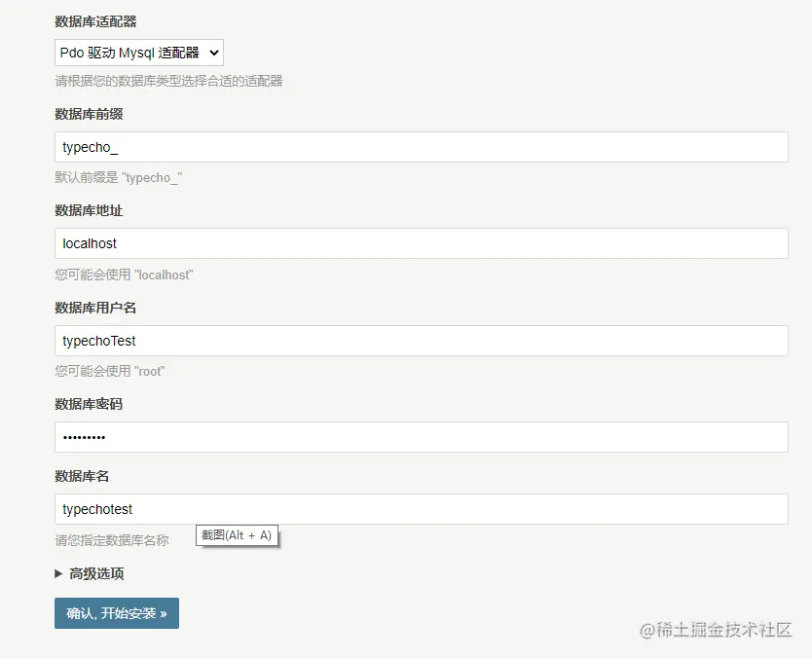
Task: Expand the 高级选项 section
Action: (x=90, y=573)
